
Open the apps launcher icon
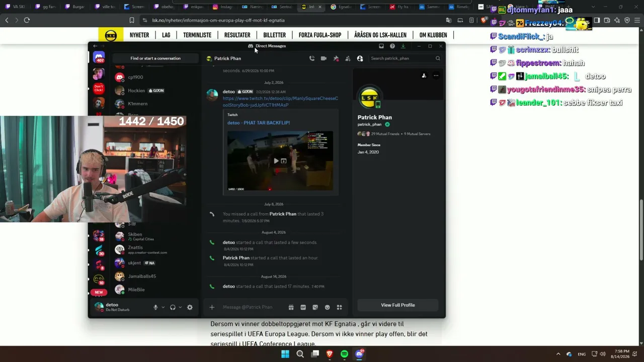[x=339, y=307]
